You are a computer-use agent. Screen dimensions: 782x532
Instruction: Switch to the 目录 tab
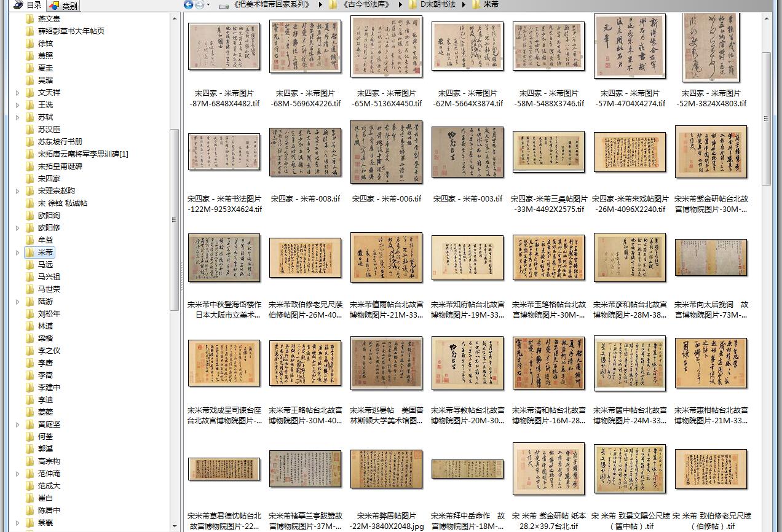[27, 5]
